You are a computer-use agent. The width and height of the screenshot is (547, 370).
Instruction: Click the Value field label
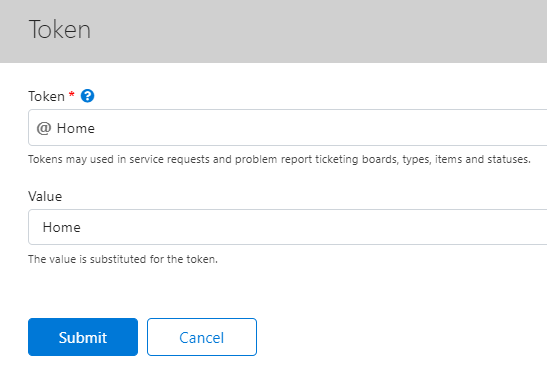coord(45,196)
